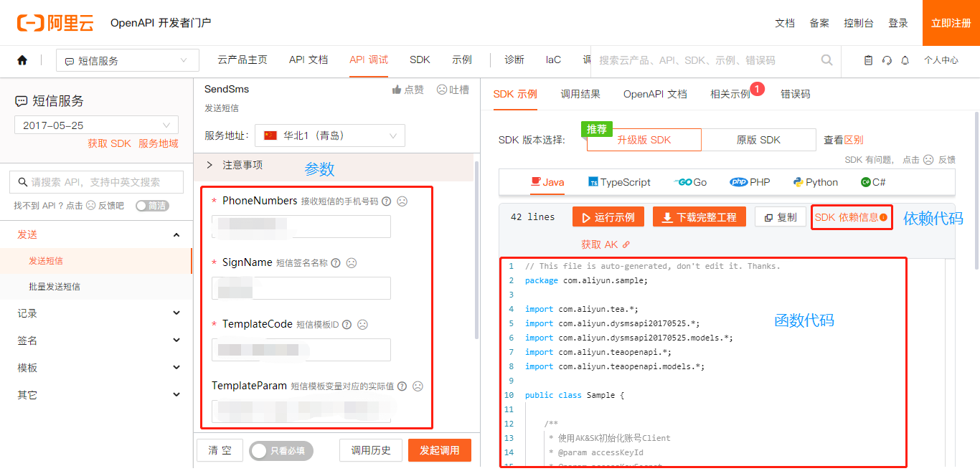Viewport: 980px width, 471px height.
Task: Click the 清空 button
Action: [x=220, y=450]
